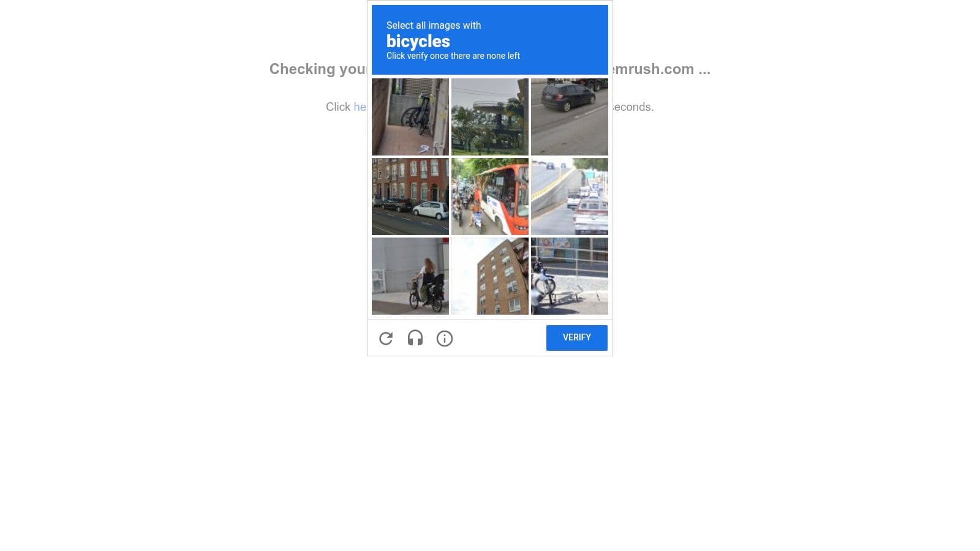This screenshot has width=980, height=551.
Task: Follow the partially hidden 'he...' link
Action: coord(360,107)
